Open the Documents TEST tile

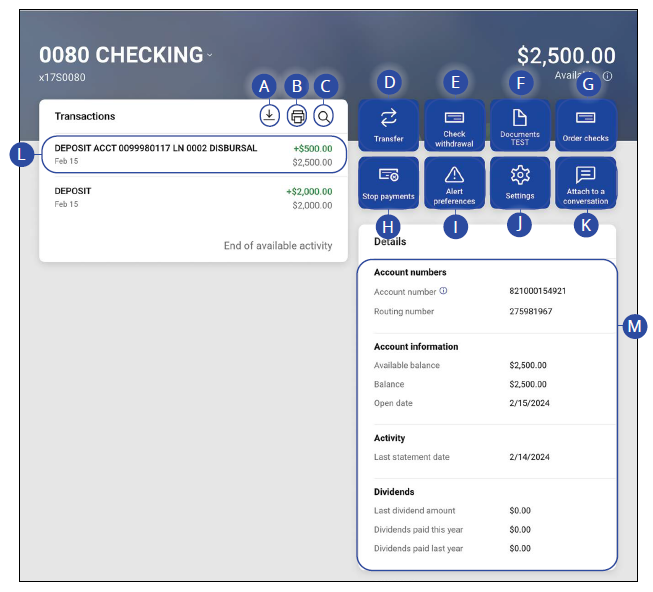coord(519,125)
